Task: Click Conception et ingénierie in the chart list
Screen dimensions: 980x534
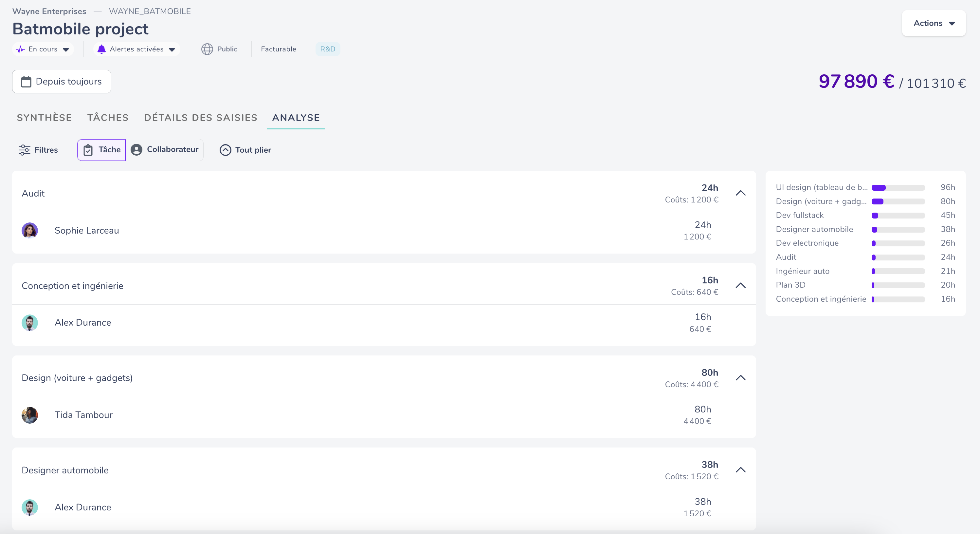Action: point(821,299)
